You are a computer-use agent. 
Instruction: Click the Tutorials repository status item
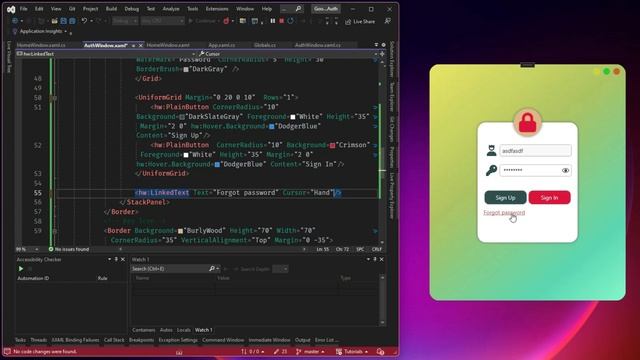(x=352, y=351)
